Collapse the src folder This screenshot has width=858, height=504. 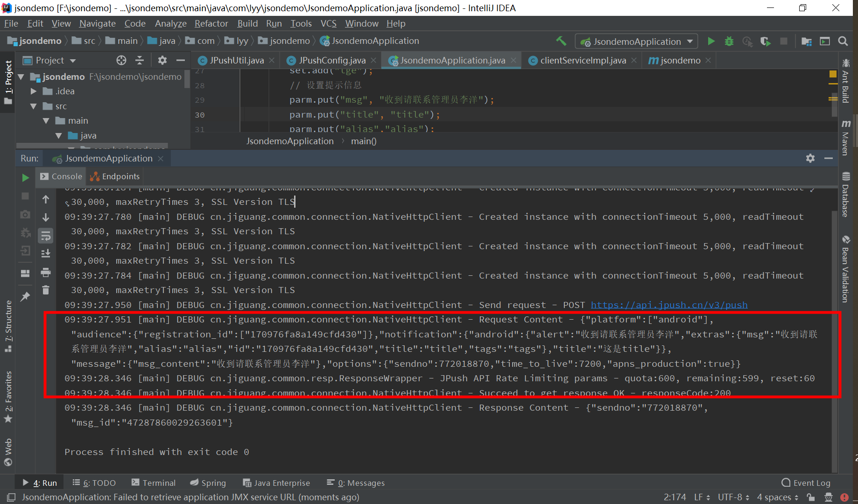point(34,106)
